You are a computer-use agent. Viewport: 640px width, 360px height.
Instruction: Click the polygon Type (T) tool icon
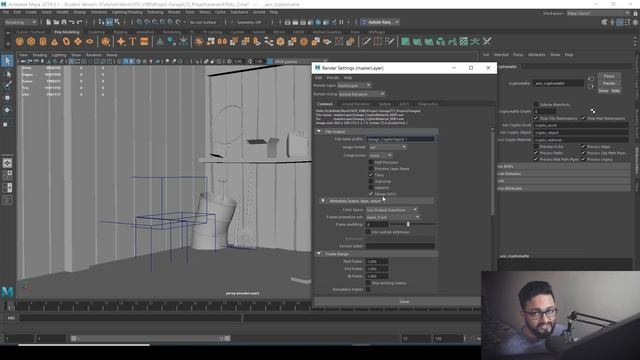(133, 42)
